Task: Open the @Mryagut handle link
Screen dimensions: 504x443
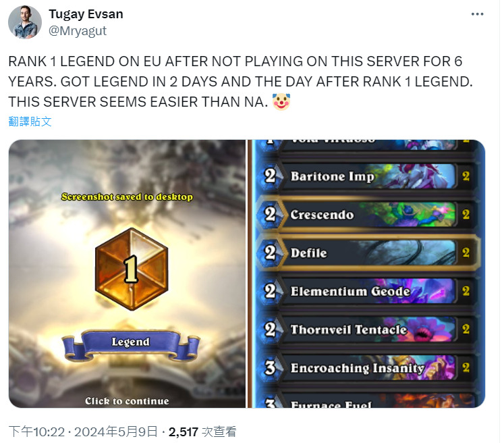Action: click(x=78, y=31)
